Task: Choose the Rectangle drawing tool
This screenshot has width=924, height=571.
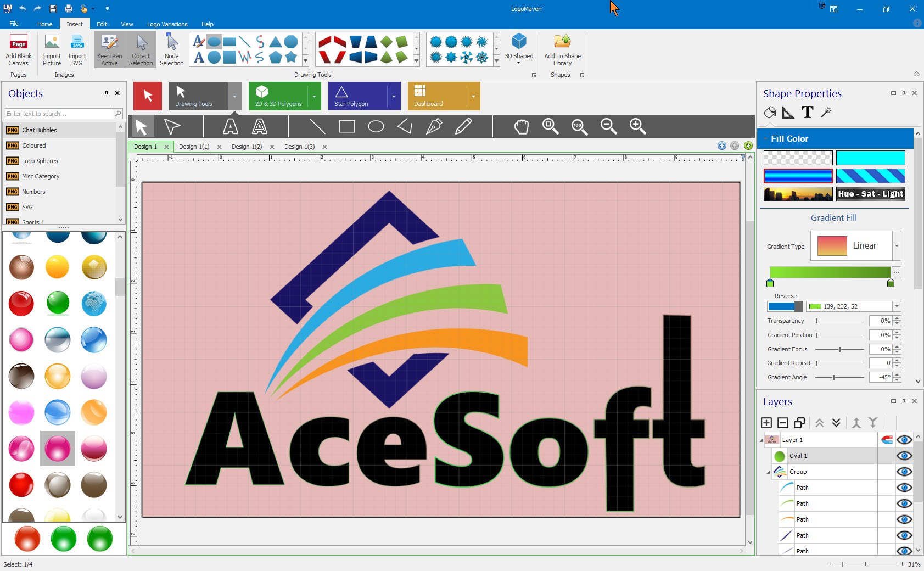Action: pyautogui.click(x=346, y=127)
